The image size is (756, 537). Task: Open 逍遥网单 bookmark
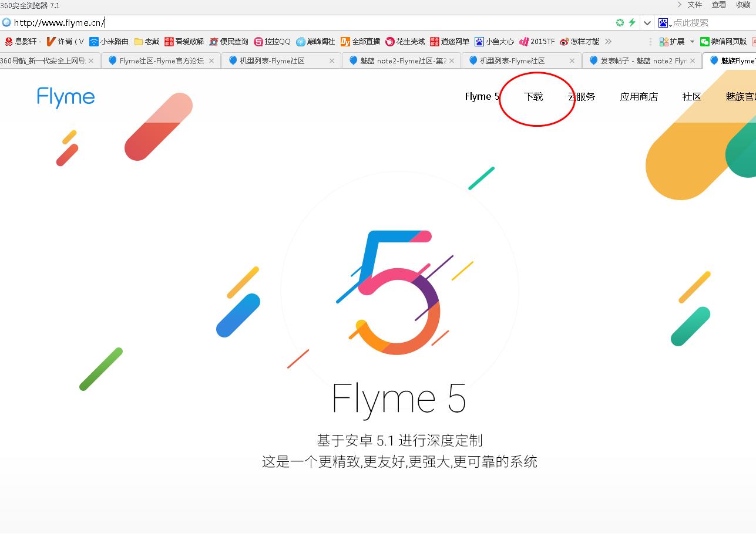[450, 42]
